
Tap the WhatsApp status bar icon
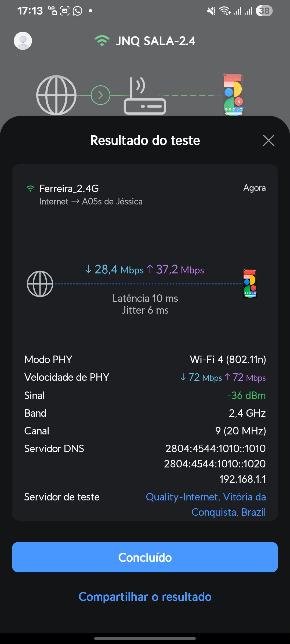tap(78, 11)
